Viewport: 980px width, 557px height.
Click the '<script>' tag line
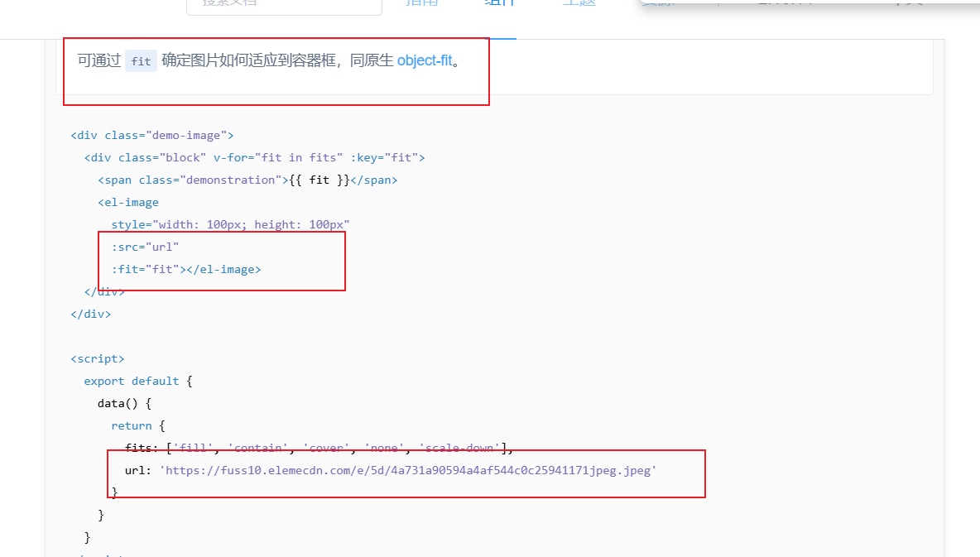coord(98,359)
